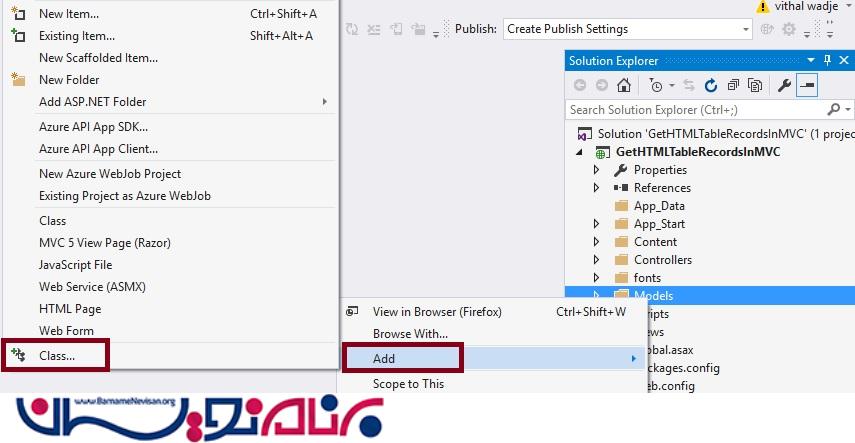Click the Solution Explorer Forward arrow icon
Viewport: 855px width, 443px height.
[x=601, y=85]
